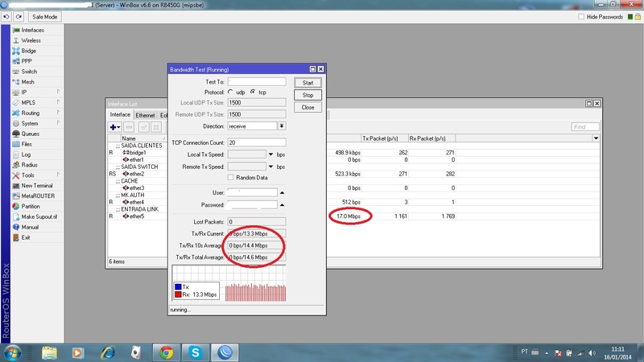Open the Files menu icon
The image size is (644, 362).
pos(16,144)
